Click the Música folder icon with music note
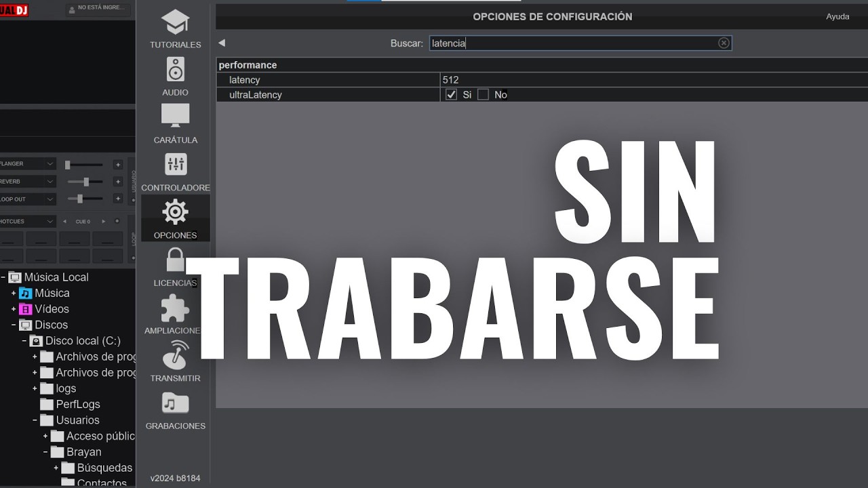Screen dimensions: 868x488 [26, 293]
